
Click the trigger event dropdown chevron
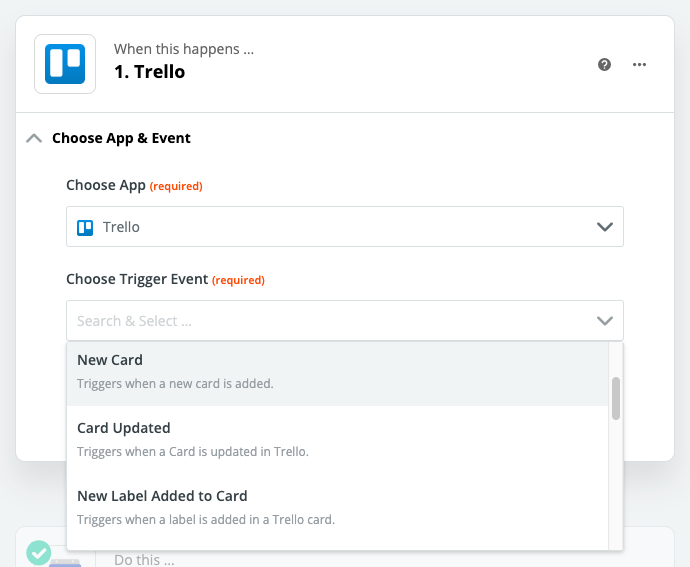605,321
